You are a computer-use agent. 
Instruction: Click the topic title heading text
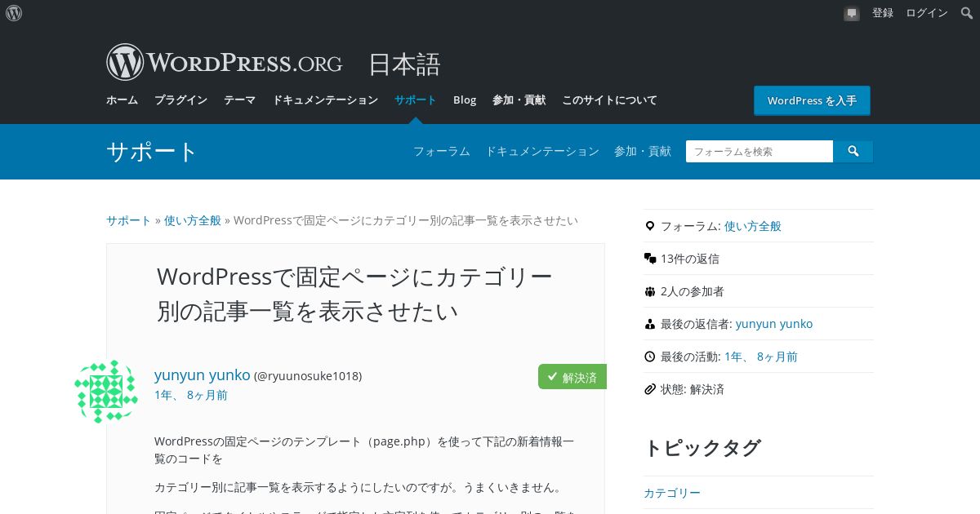pos(354,294)
